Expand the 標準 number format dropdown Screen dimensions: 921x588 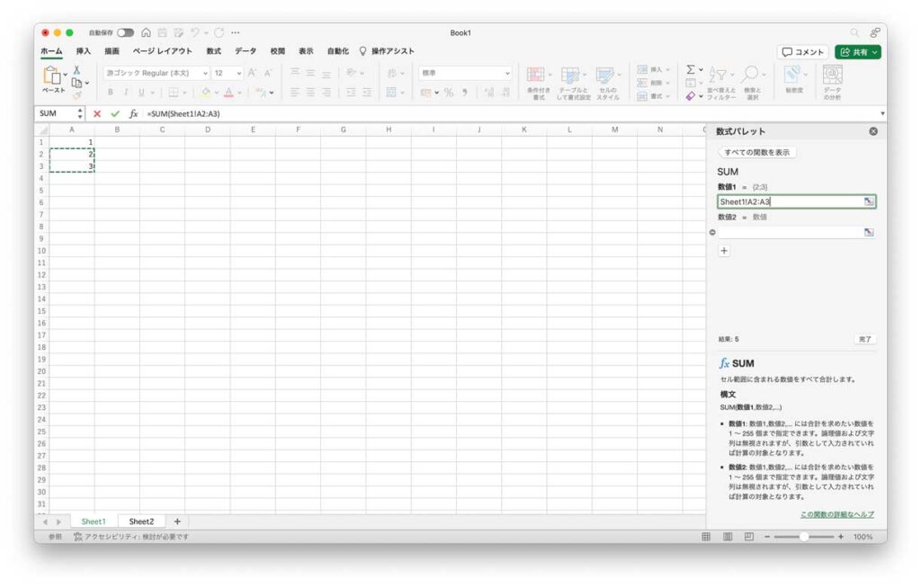(x=507, y=73)
